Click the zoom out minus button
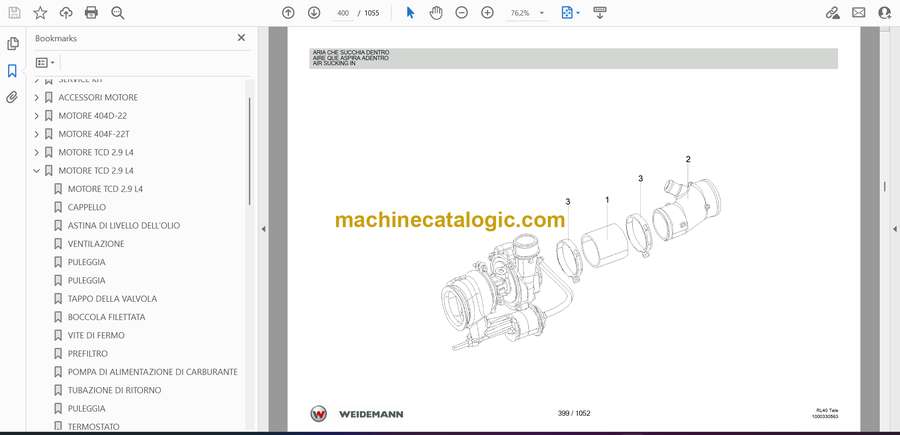 click(461, 13)
